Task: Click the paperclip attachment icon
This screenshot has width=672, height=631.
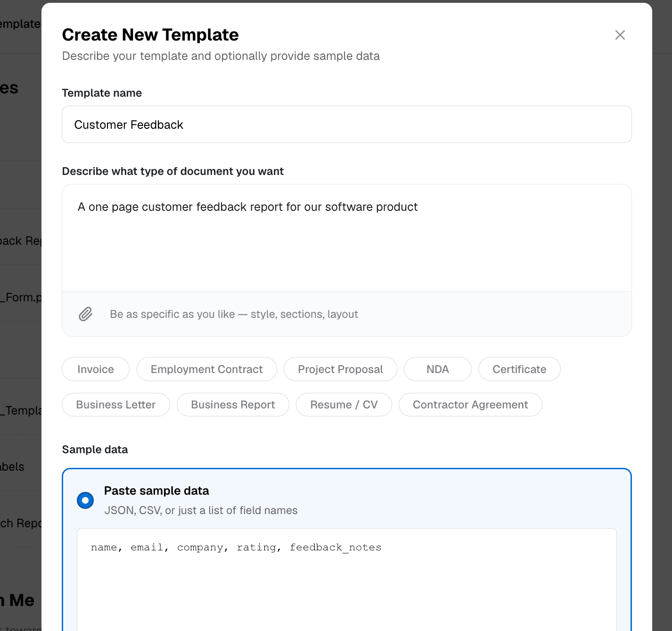Action: click(x=85, y=314)
